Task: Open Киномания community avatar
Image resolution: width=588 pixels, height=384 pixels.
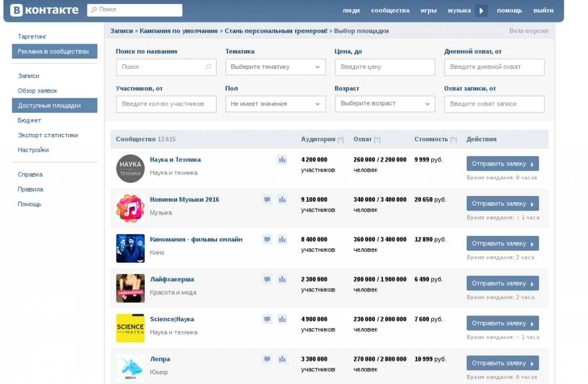Action: [130, 248]
